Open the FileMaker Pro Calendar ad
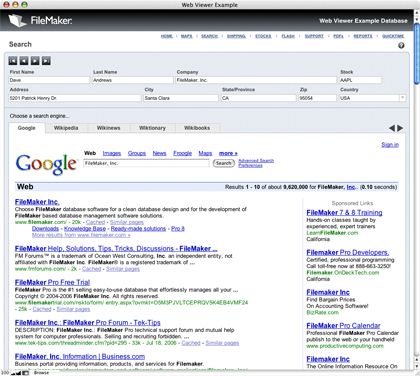 pos(343,326)
